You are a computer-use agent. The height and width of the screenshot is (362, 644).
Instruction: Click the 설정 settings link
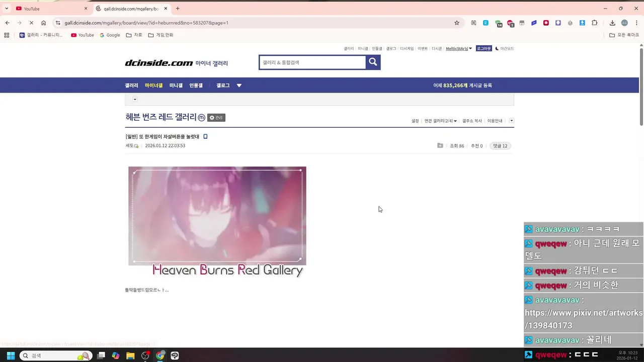[x=415, y=121]
